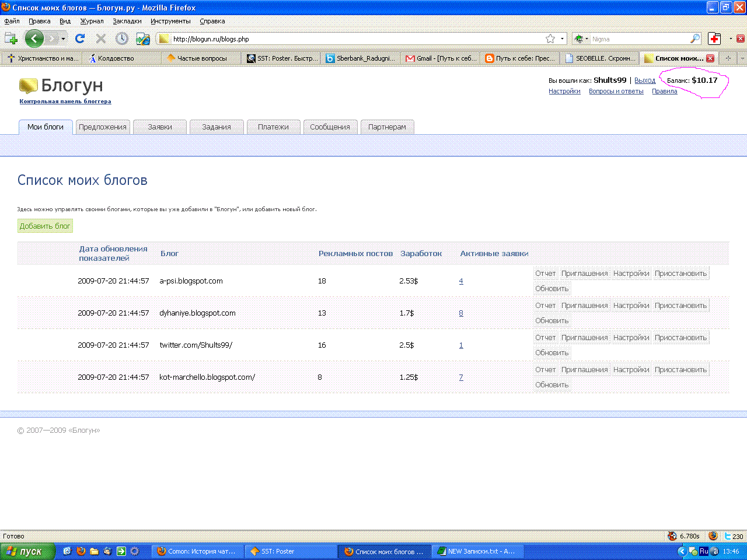This screenshot has height=560, width=747.
Task: Click the Firebug status bar icon showing 6.780s
Action: pos(672,536)
